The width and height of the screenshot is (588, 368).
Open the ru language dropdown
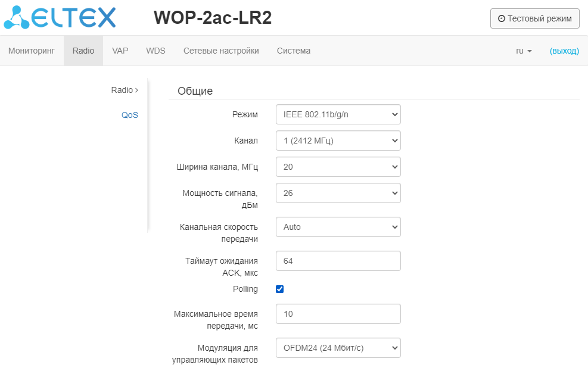point(524,51)
